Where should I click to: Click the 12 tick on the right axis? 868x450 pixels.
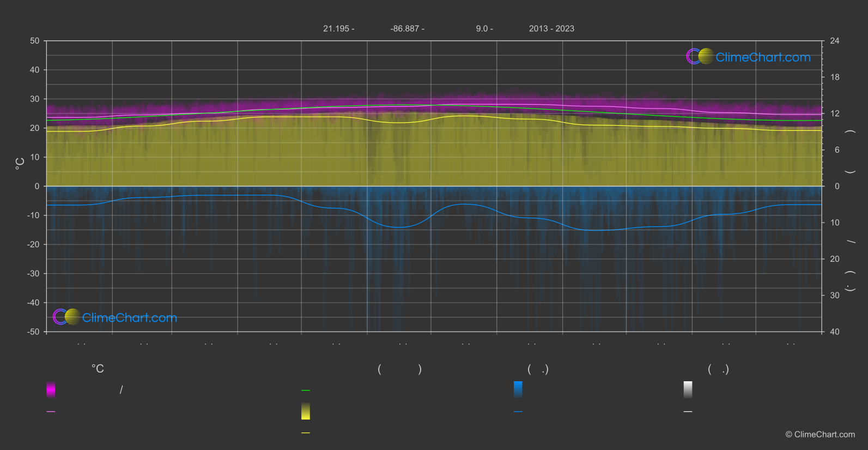(835, 113)
